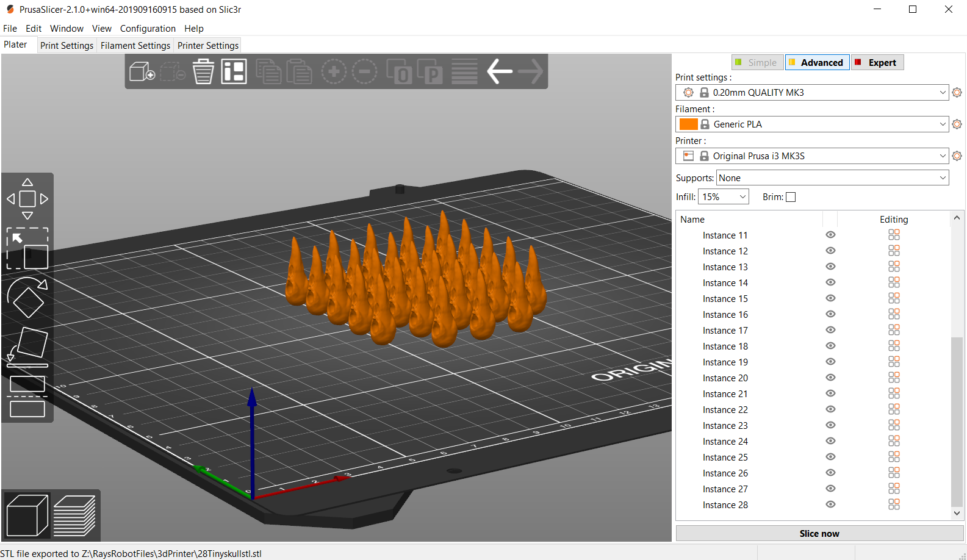The image size is (967, 560).
Task: Switch to Simple mode
Action: pyautogui.click(x=757, y=62)
